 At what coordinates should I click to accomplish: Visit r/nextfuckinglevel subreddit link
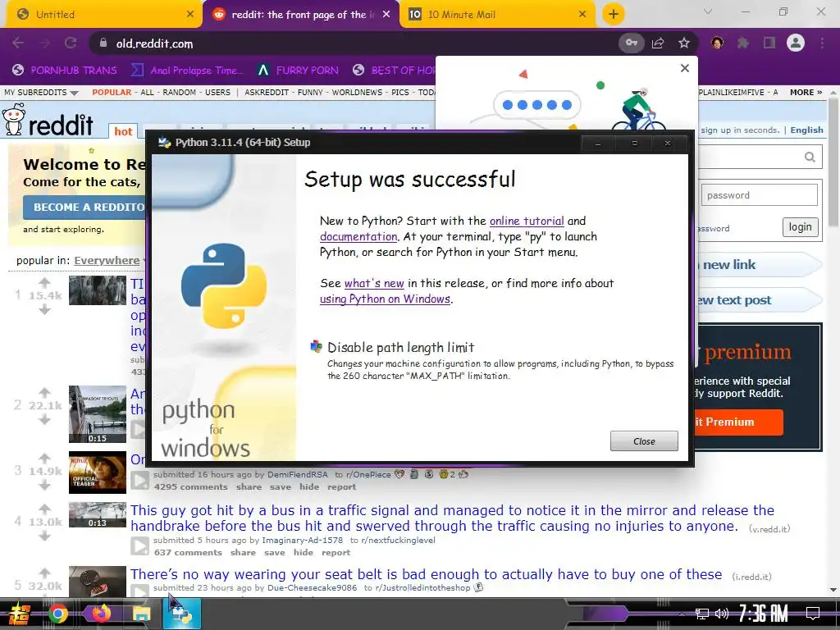(398, 540)
